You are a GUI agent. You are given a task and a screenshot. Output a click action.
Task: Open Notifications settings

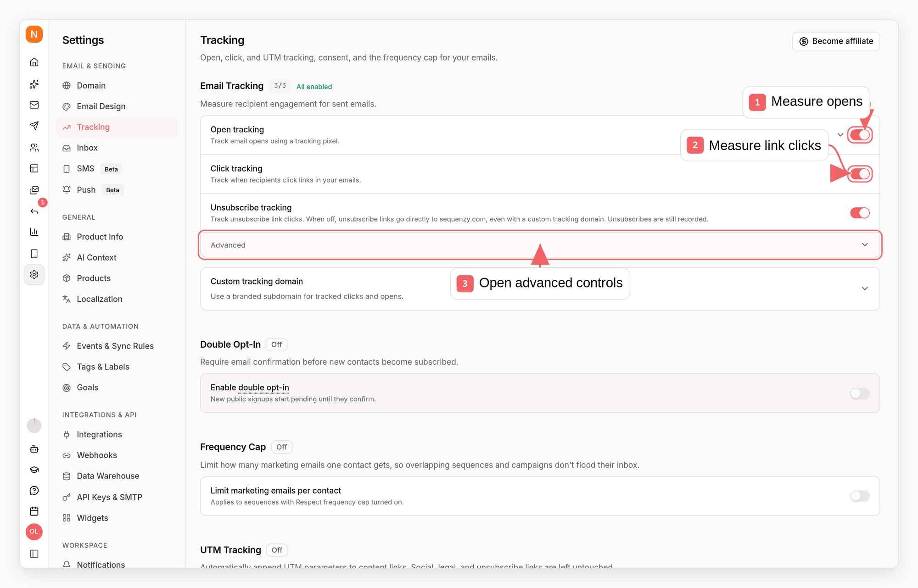point(117,565)
